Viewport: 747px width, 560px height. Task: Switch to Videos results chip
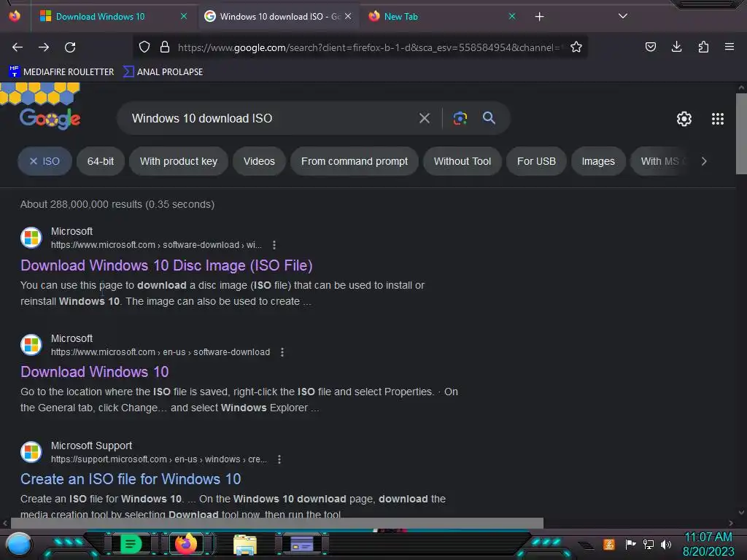(x=259, y=161)
